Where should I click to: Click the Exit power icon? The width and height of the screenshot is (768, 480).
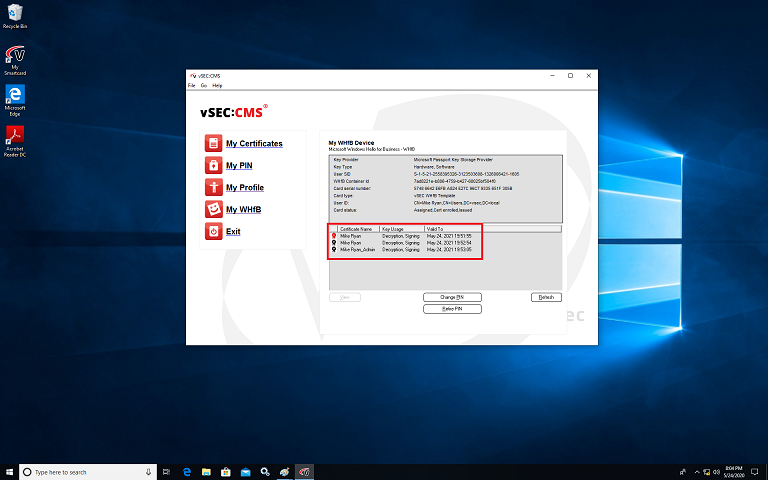[213, 231]
